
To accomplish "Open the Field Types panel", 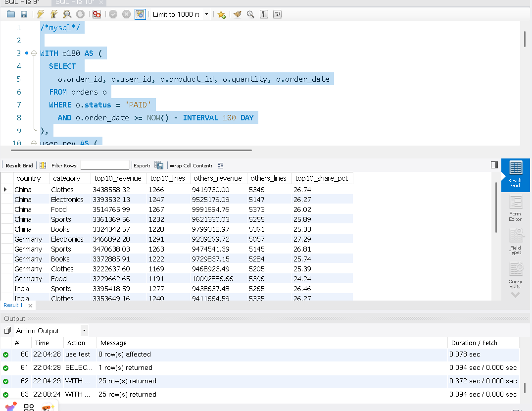I will tap(515, 241).
